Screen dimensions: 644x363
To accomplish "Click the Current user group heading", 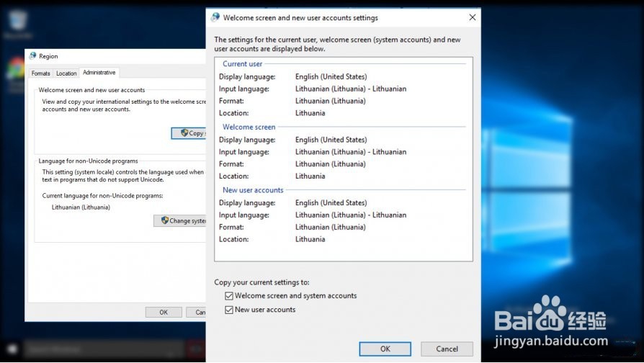I will click(x=242, y=63).
